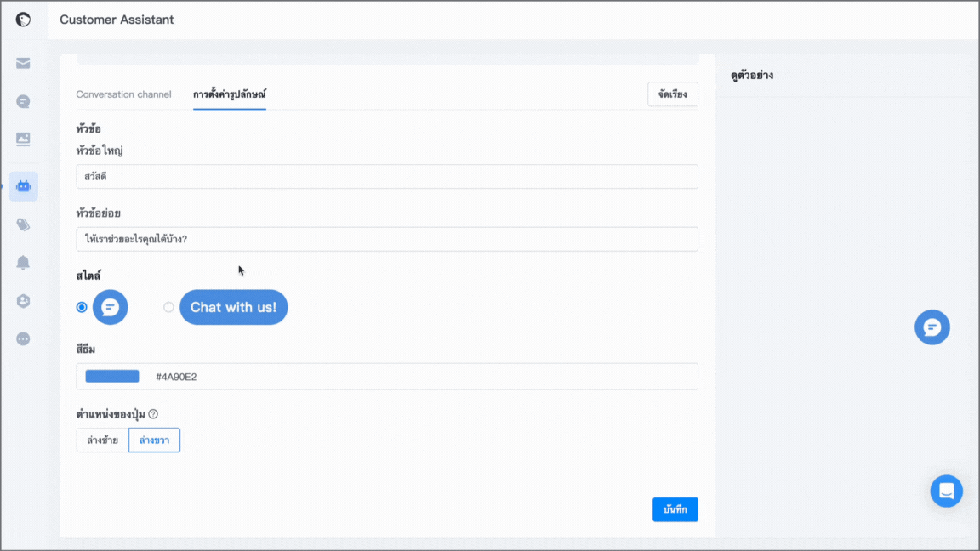Select the robot assistant icon in the sidebar
Screen dimensions: 980x551
coord(23,186)
